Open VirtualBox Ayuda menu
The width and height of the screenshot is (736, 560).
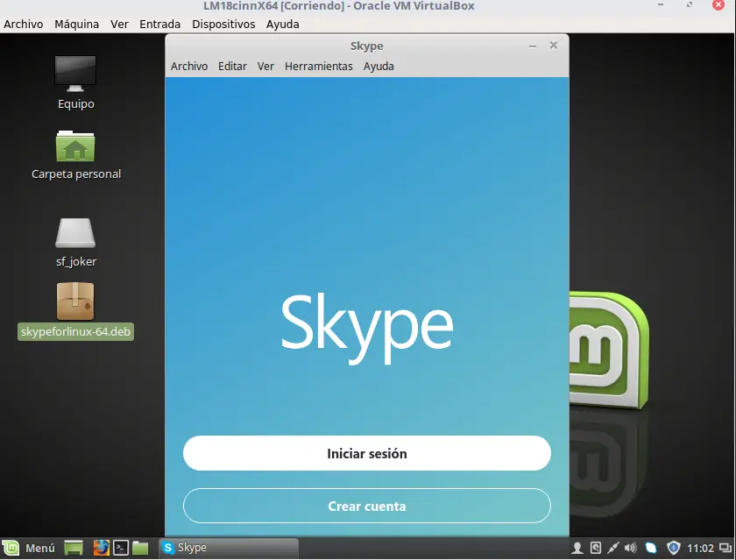(282, 24)
